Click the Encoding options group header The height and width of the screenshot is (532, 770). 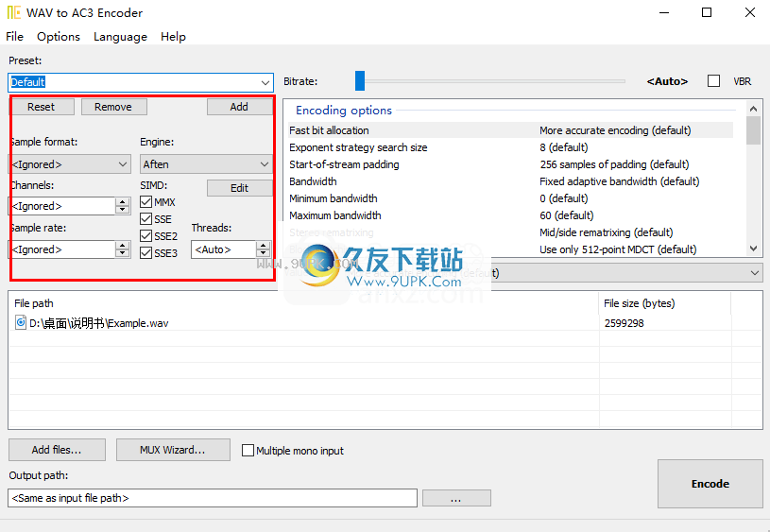pos(344,110)
